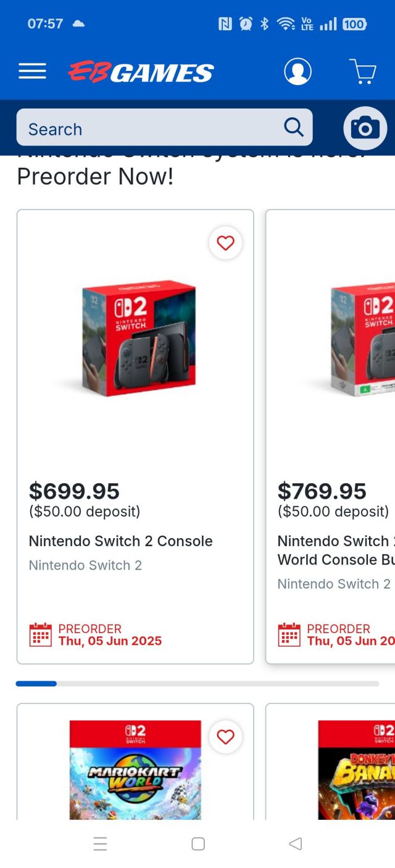
Task: Open your account profile icon
Action: pos(297,71)
